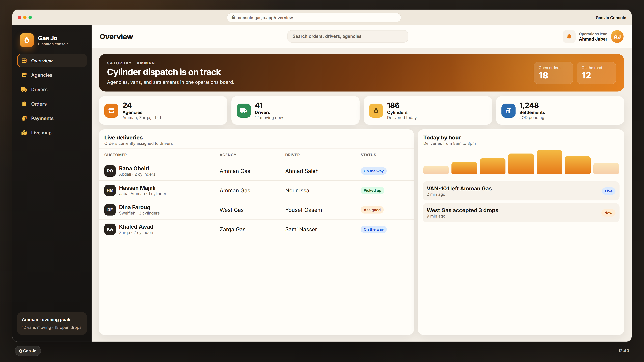Click the New badge on West Gas event
Screen dimensions: 644x362
coord(608,213)
